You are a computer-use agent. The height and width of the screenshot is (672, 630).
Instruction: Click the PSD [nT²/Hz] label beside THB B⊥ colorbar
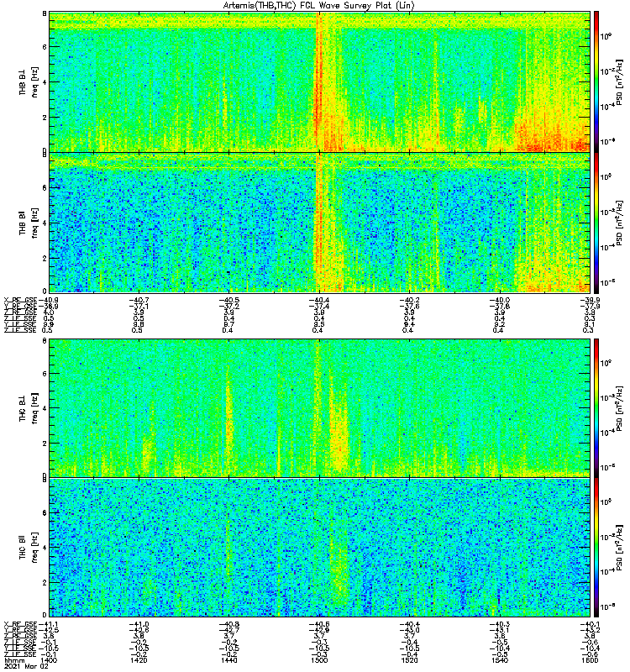click(619, 81)
